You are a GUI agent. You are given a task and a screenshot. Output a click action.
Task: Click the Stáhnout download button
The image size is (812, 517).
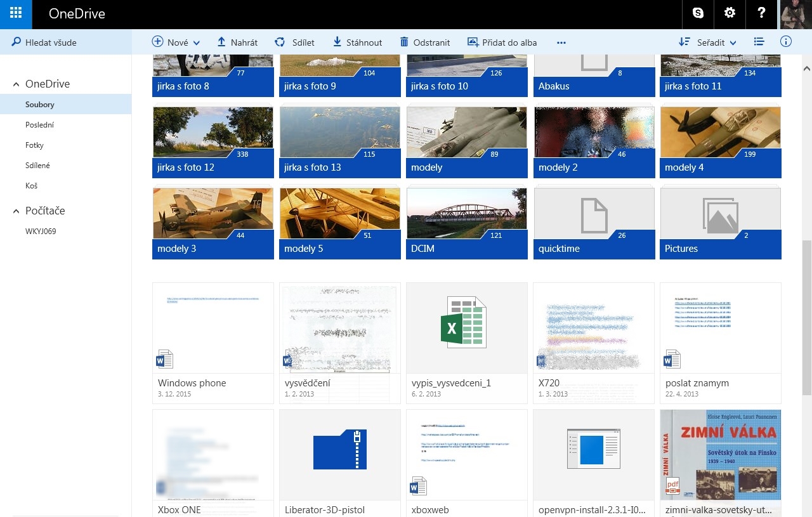pyautogui.click(x=357, y=43)
